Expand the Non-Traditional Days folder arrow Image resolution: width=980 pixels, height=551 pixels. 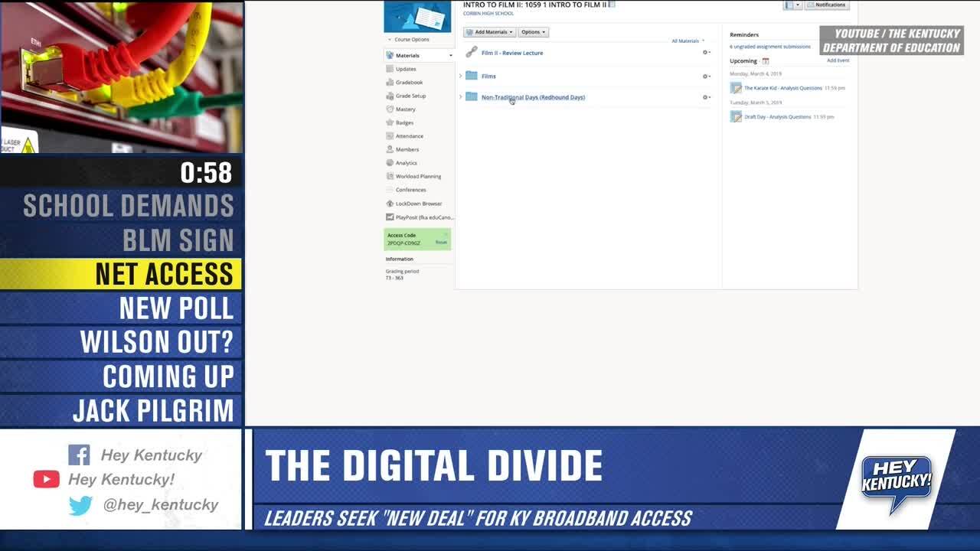pyautogui.click(x=460, y=97)
